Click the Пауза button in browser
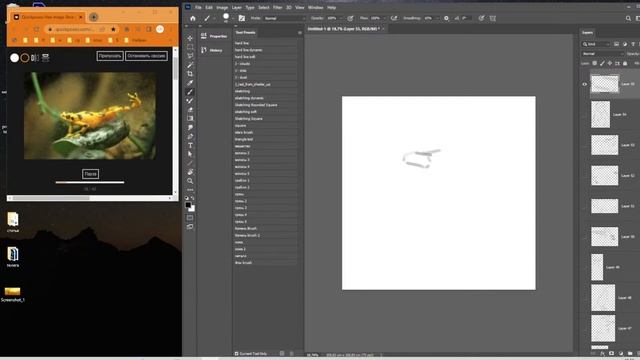The image size is (640, 360). pos(90,174)
